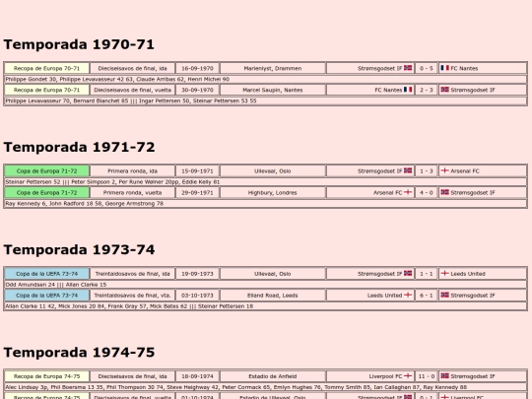The image size is (532, 399).
Task: Click the English flag beside Leeds United in the 19-09-1973 row
Action: pos(444,274)
